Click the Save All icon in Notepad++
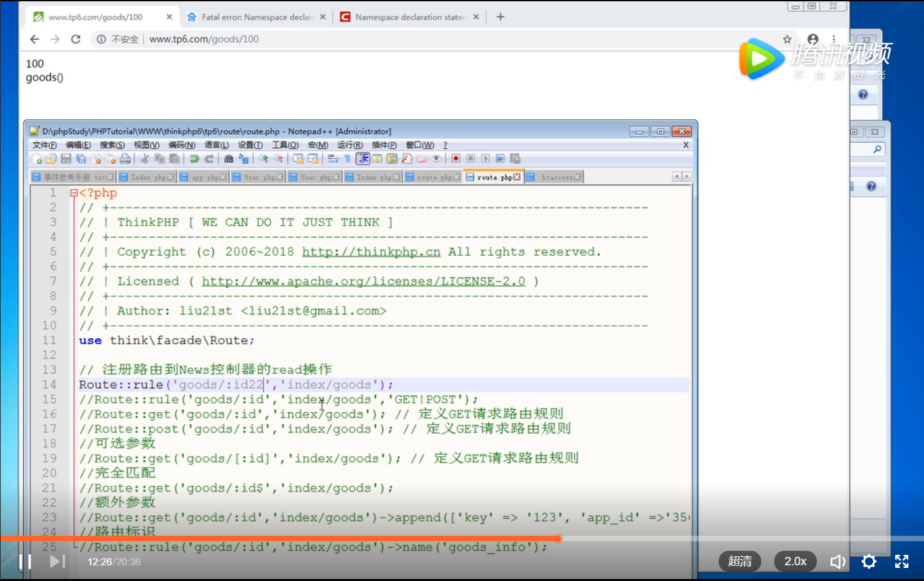924x581 pixels. 80,158
